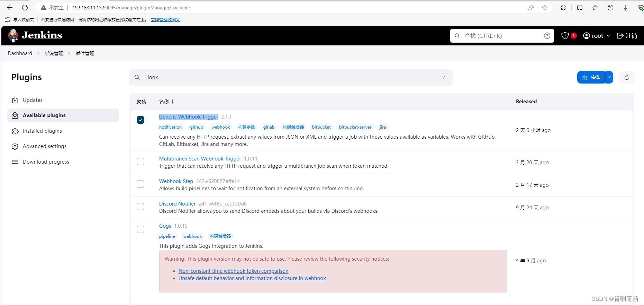Viewport: 644px width, 305px height.
Task: Open Advanced settings in sidebar
Action: (x=45, y=146)
